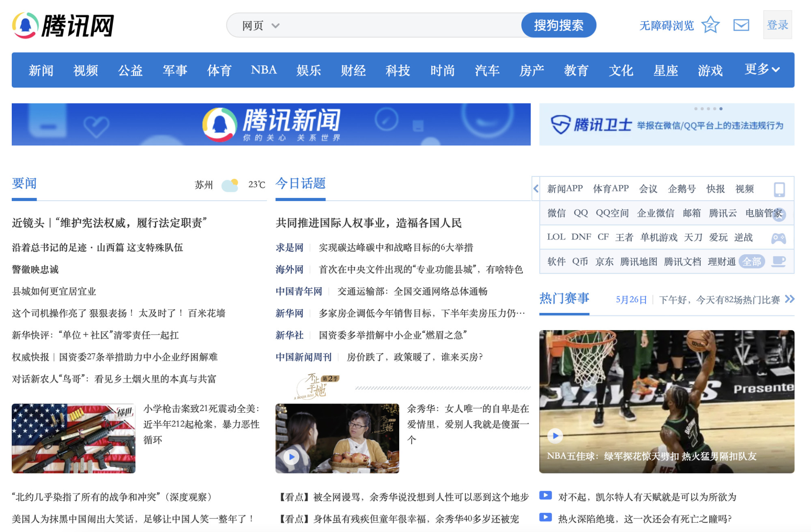
Task: Play the NBA highlight video
Action: click(555, 436)
